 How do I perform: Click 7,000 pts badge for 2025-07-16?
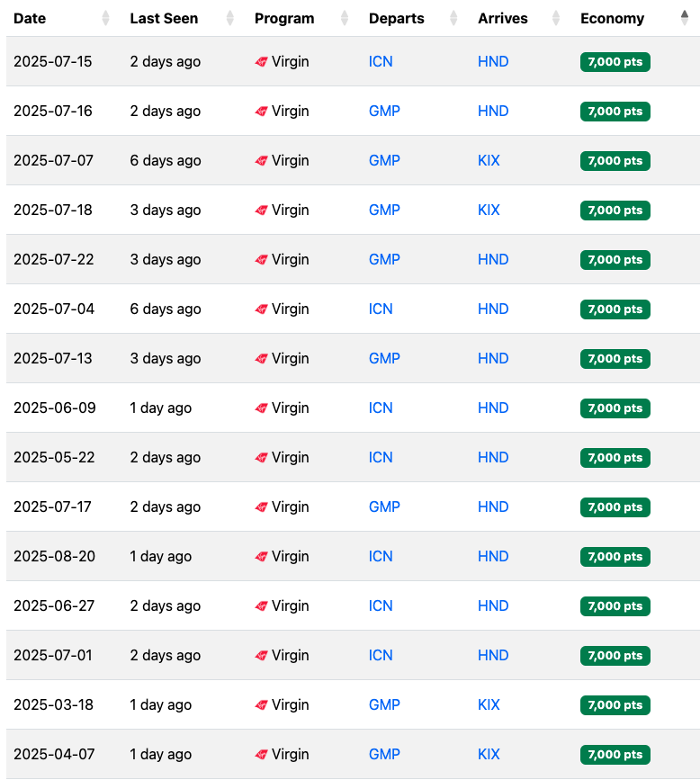(615, 112)
